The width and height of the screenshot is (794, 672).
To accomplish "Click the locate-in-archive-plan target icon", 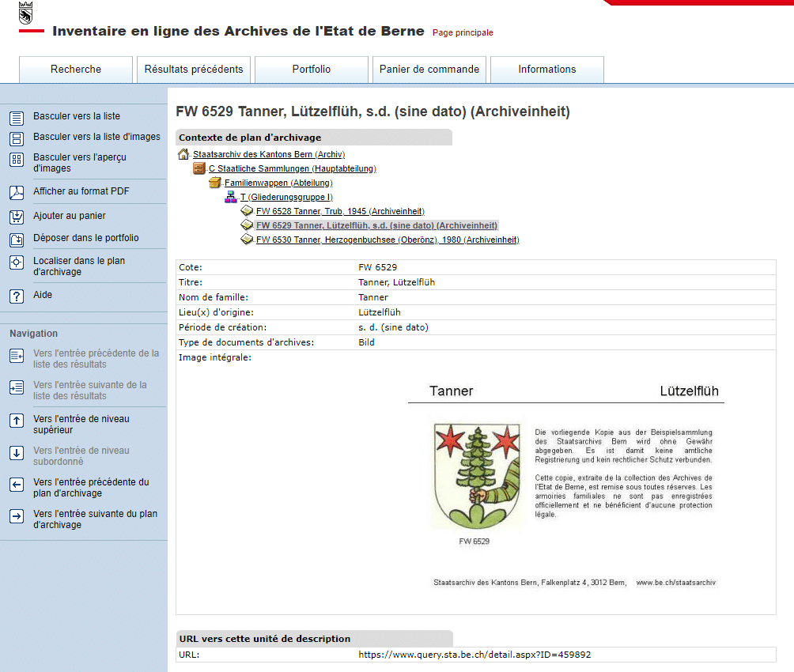I will click(17, 262).
